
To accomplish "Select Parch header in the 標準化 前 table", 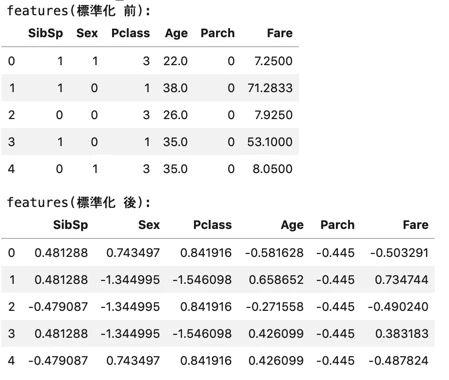I will (218, 33).
